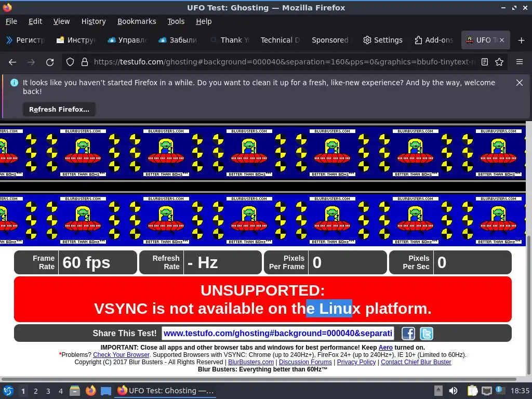
Task: Open file manager from taskbar
Action: (75, 391)
